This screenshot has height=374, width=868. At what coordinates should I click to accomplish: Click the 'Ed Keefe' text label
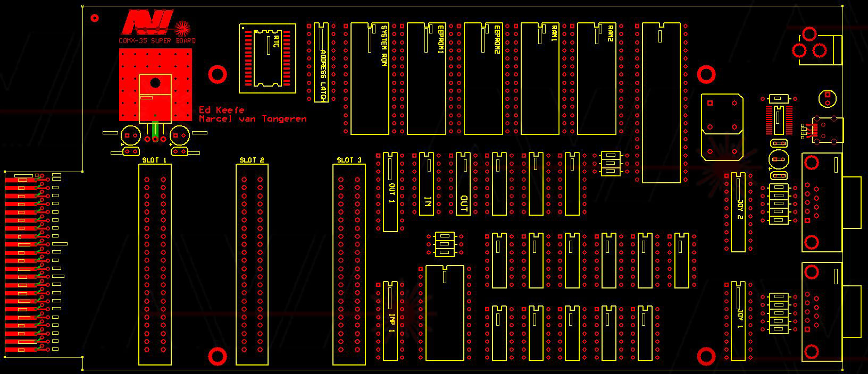(221, 110)
